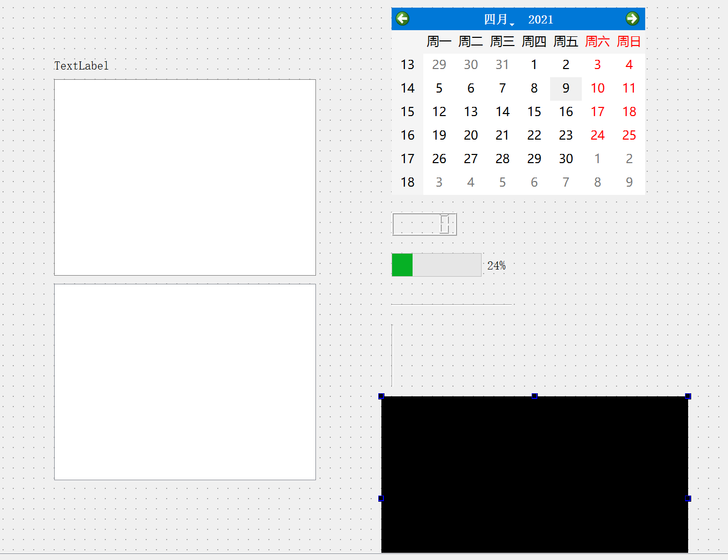This screenshot has height=560, width=728.
Task: Click the year 2021 in the calendar header
Action: [x=541, y=19]
